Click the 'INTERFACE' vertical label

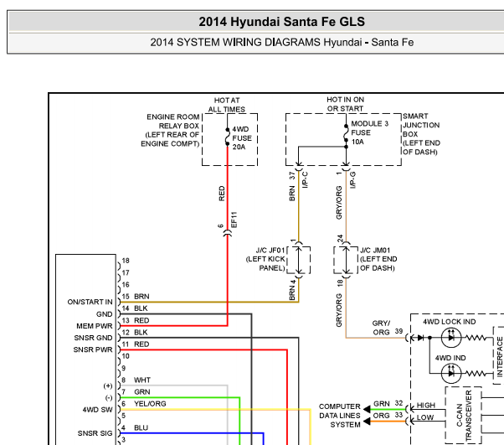(x=500, y=356)
